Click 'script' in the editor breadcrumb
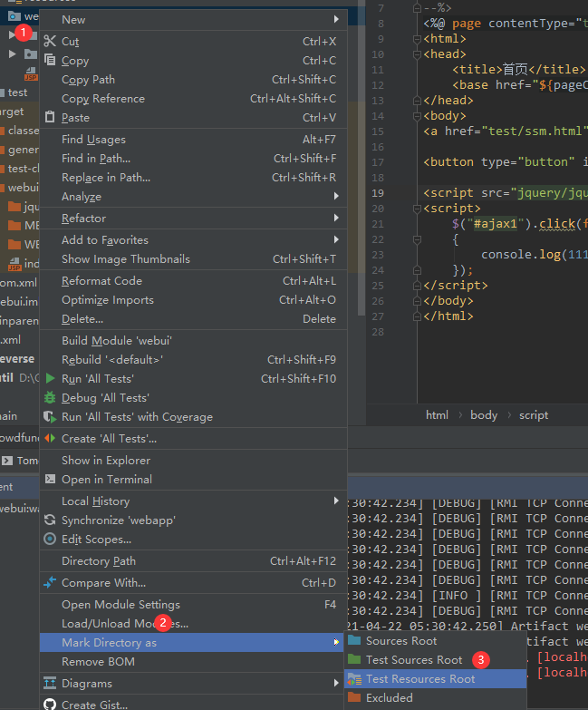This screenshot has height=710, width=588. (534, 414)
